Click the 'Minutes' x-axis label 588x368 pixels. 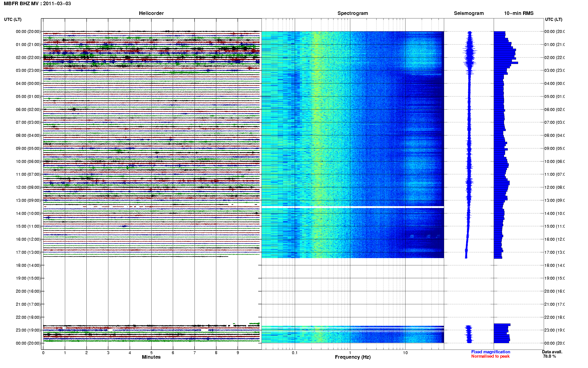tap(151, 357)
